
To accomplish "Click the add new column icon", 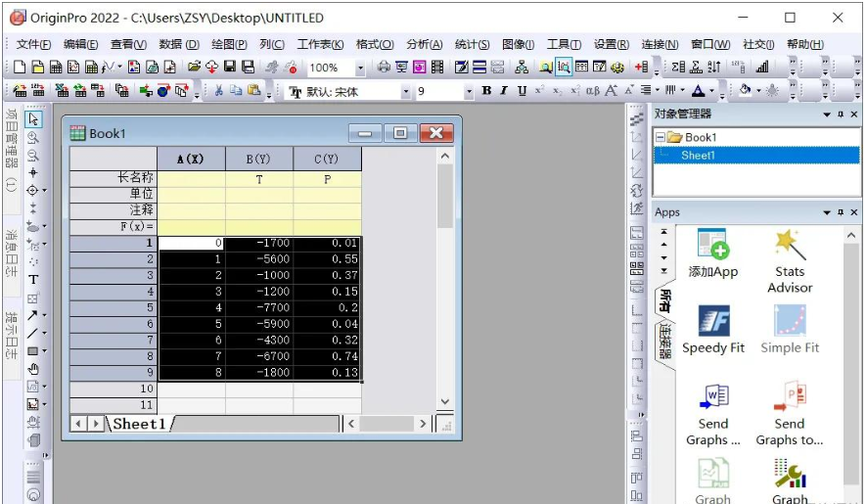I will (641, 67).
